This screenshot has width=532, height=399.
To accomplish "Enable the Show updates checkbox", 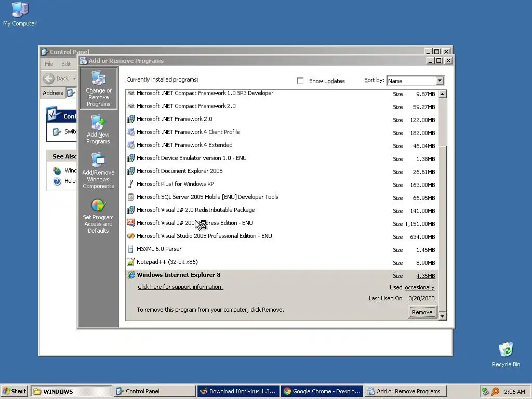I will (x=300, y=81).
